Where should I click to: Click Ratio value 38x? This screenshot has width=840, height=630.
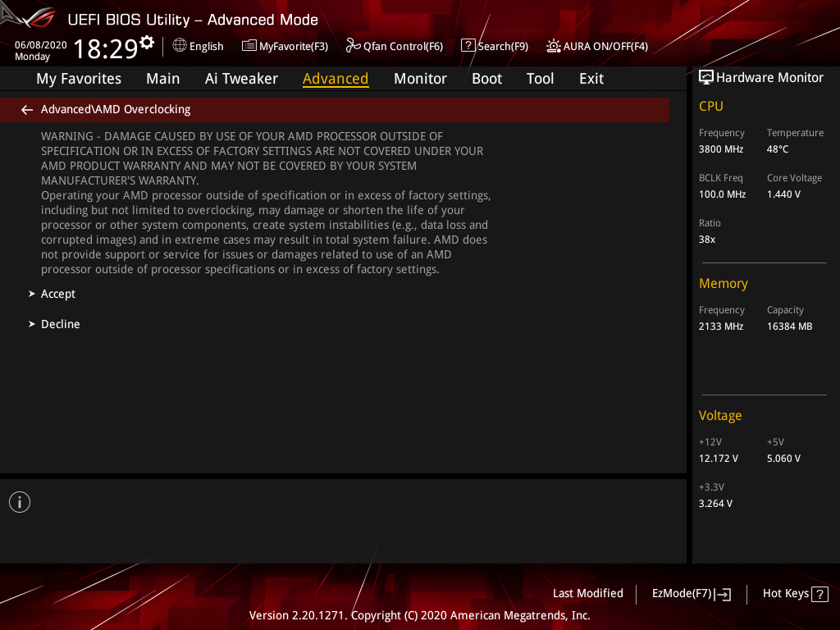pos(706,240)
